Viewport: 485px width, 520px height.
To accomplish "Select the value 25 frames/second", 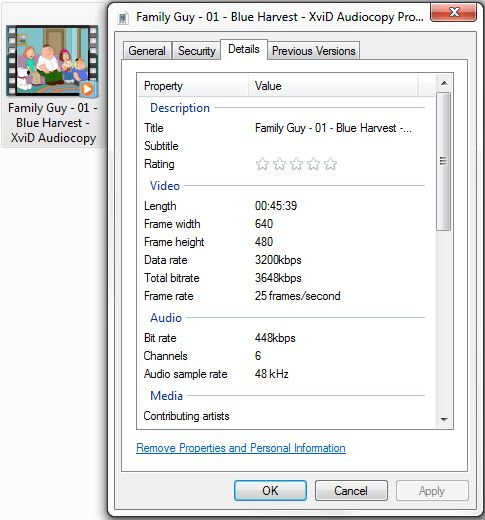I will click(298, 296).
